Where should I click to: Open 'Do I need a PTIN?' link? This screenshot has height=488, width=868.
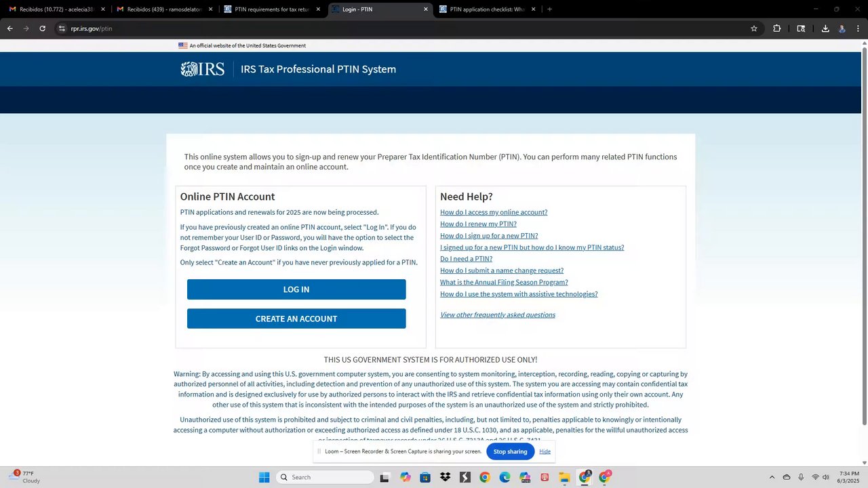(466, 259)
